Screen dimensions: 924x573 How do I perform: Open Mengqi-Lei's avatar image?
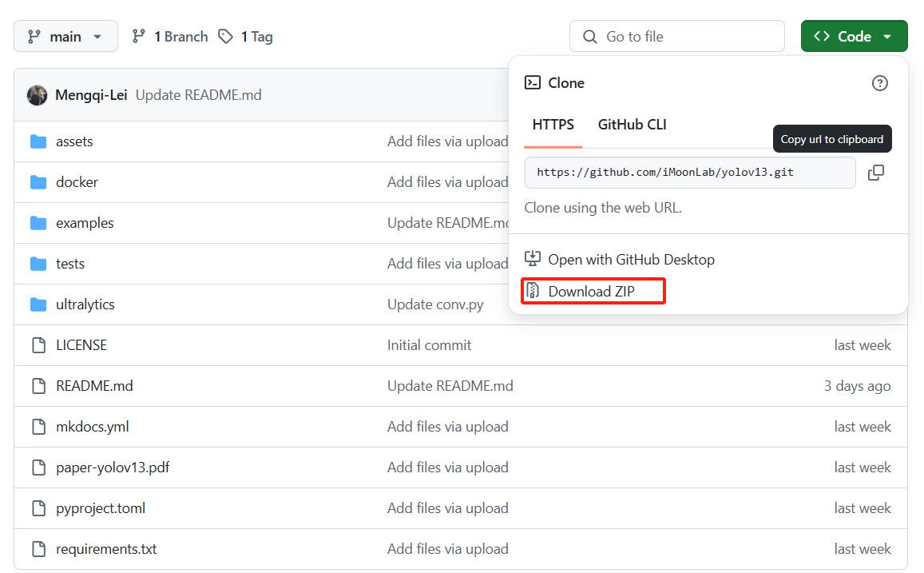pyautogui.click(x=37, y=95)
